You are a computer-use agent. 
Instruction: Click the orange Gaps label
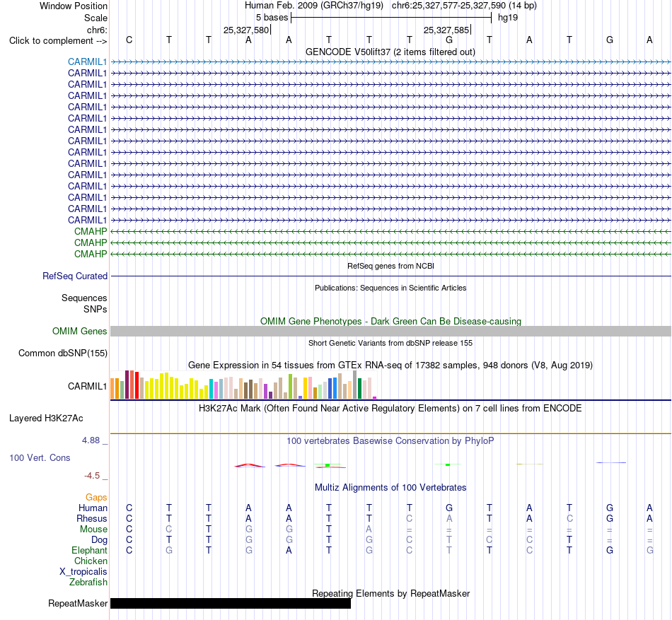point(96,497)
